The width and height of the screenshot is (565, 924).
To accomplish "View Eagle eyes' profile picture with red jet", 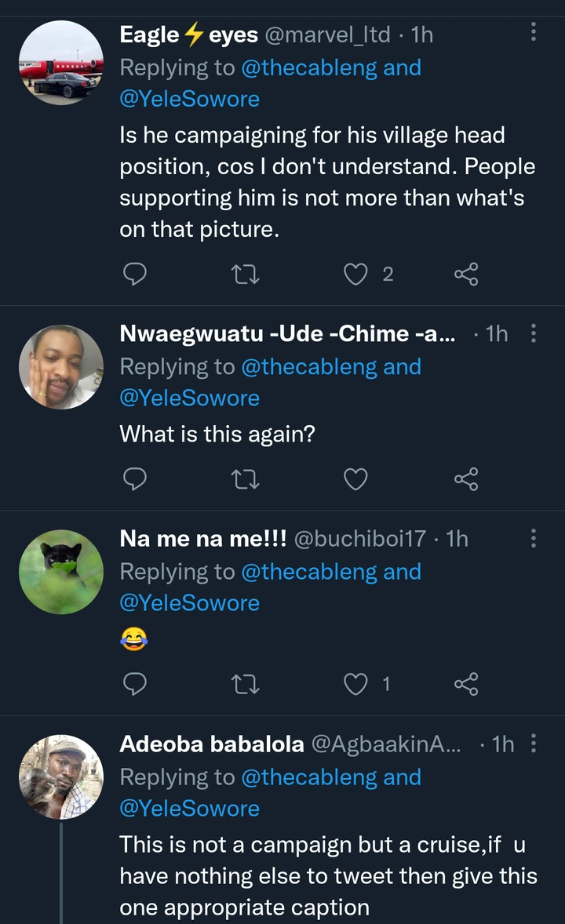I will point(61,60).
